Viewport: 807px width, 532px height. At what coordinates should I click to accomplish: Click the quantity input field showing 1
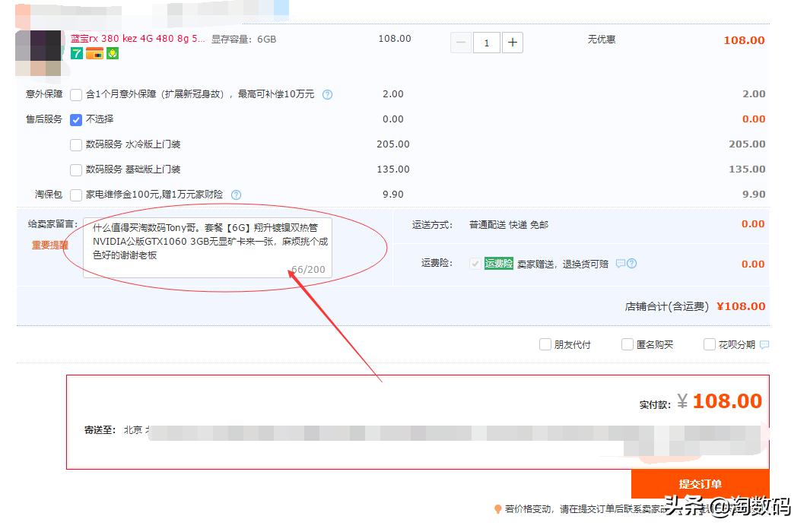(x=487, y=43)
